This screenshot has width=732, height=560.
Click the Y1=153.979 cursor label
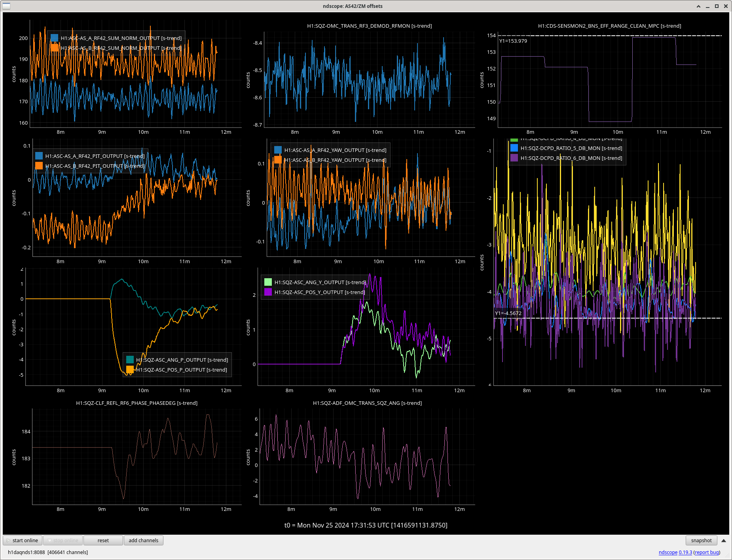[513, 41]
